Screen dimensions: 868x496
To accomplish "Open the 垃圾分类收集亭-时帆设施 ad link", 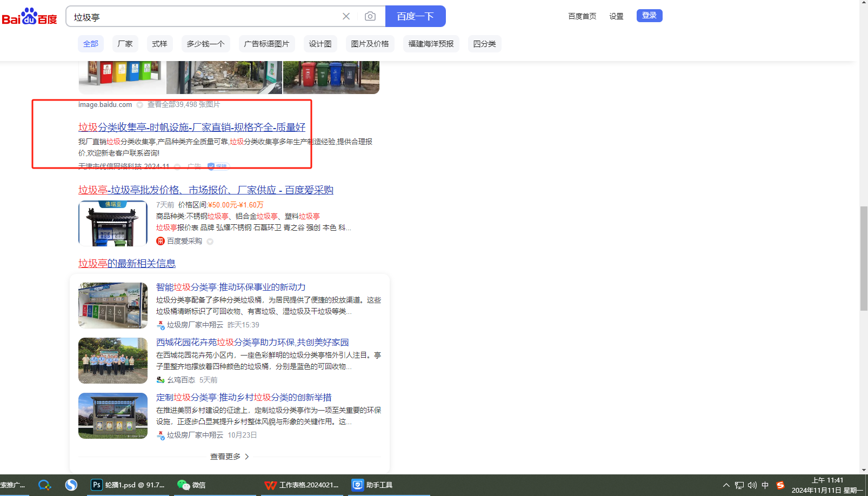I will click(x=191, y=127).
